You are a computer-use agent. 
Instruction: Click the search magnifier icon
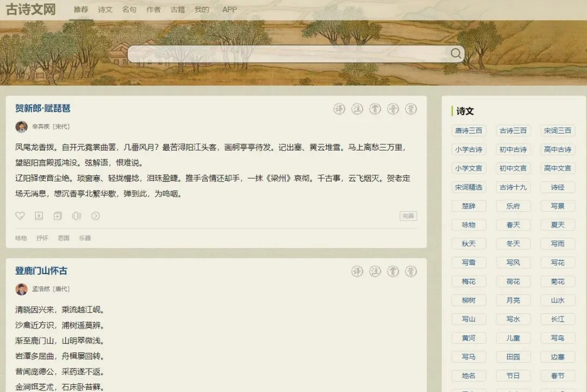click(455, 54)
